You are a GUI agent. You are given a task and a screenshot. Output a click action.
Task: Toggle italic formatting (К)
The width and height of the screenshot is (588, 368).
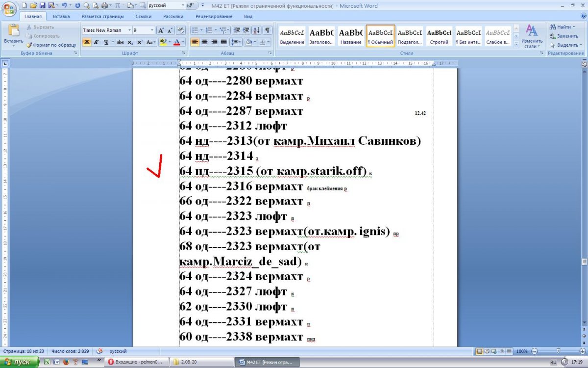coord(96,42)
